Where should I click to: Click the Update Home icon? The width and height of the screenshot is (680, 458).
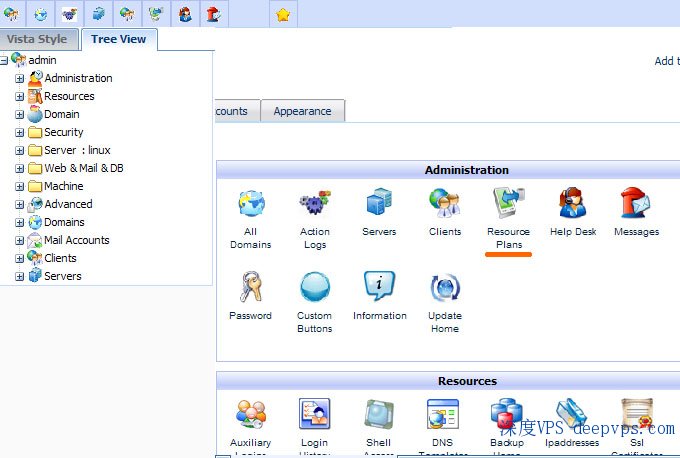pos(445,289)
